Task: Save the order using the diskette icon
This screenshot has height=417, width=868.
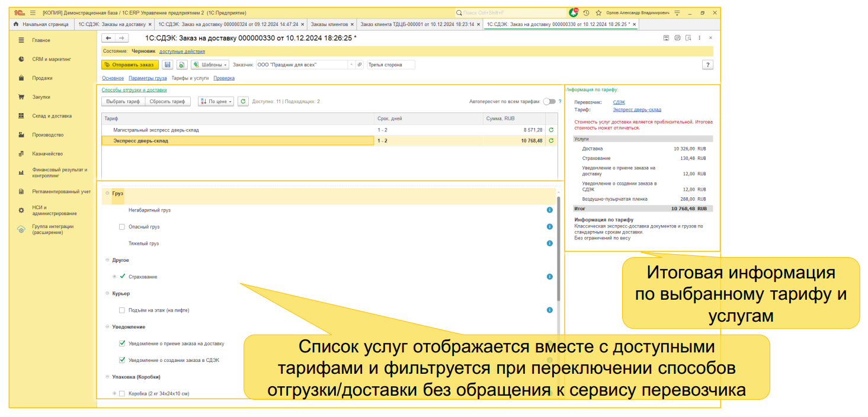Action: coord(167,65)
